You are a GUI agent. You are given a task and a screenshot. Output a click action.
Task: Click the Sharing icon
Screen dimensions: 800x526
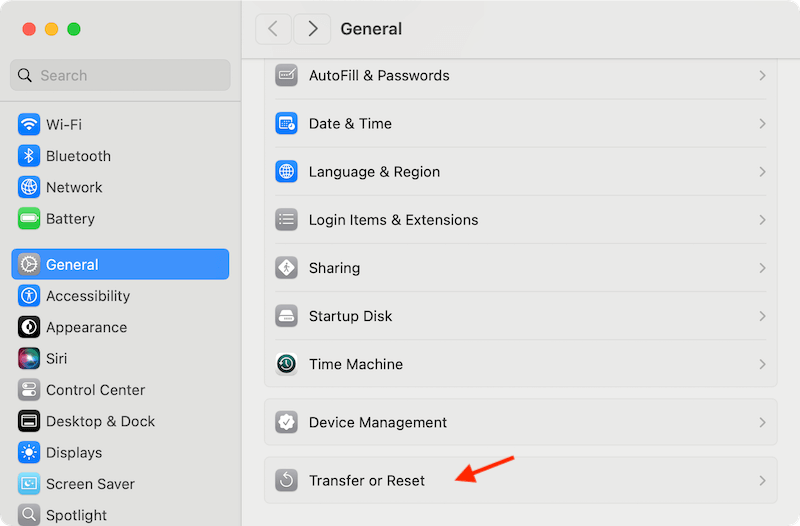[x=287, y=268]
